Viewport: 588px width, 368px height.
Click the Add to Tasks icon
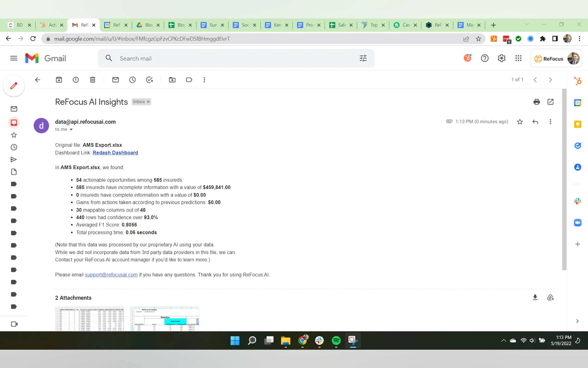149,80
